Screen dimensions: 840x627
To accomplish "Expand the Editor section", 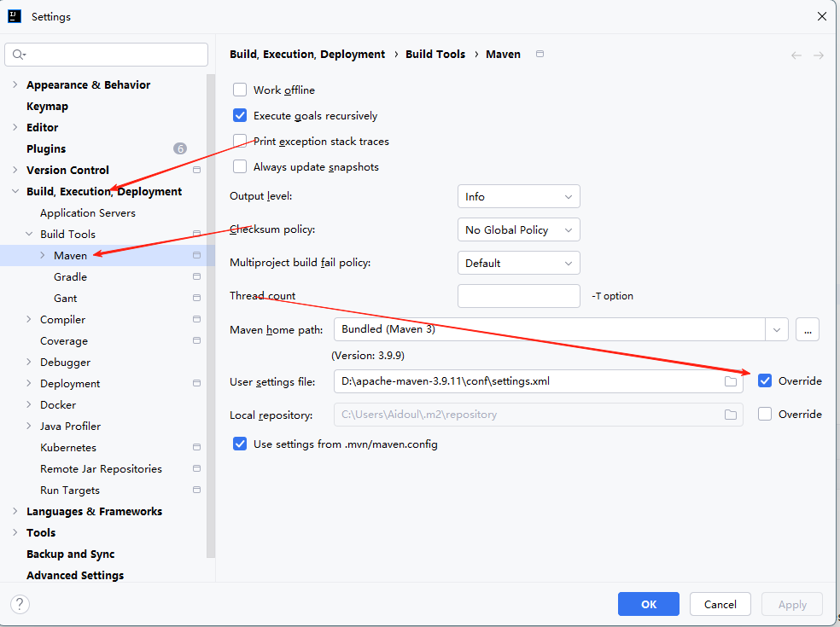I will [15, 127].
